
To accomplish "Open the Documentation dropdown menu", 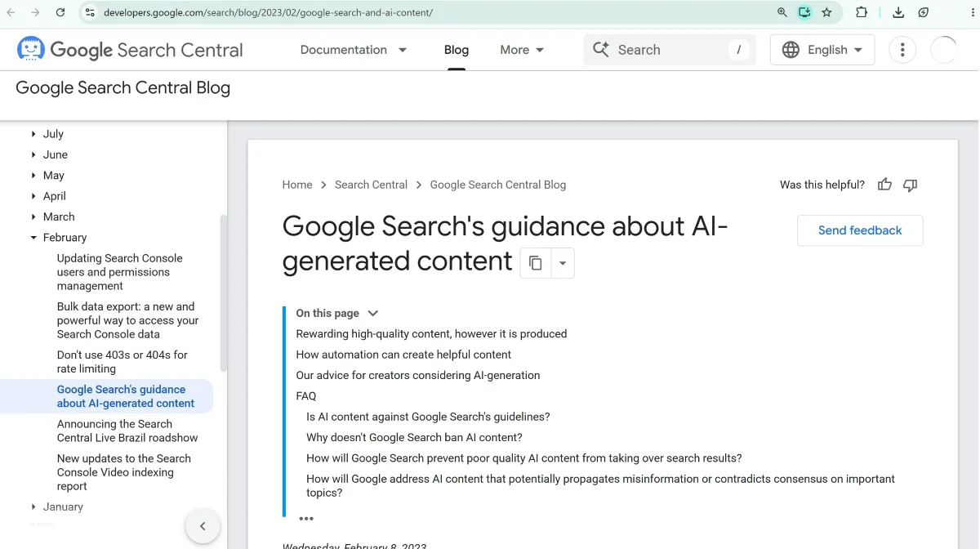I will click(x=354, y=50).
